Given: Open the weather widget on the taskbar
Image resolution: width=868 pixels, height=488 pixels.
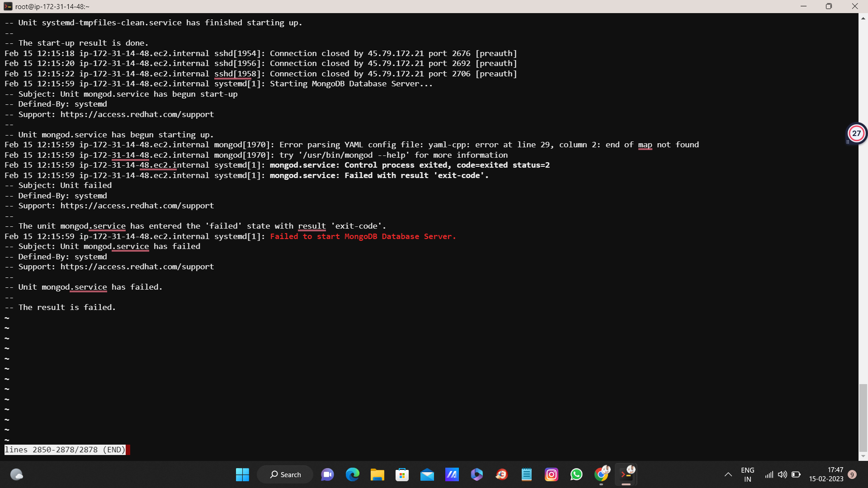Looking at the screenshot, I should click(x=17, y=474).
